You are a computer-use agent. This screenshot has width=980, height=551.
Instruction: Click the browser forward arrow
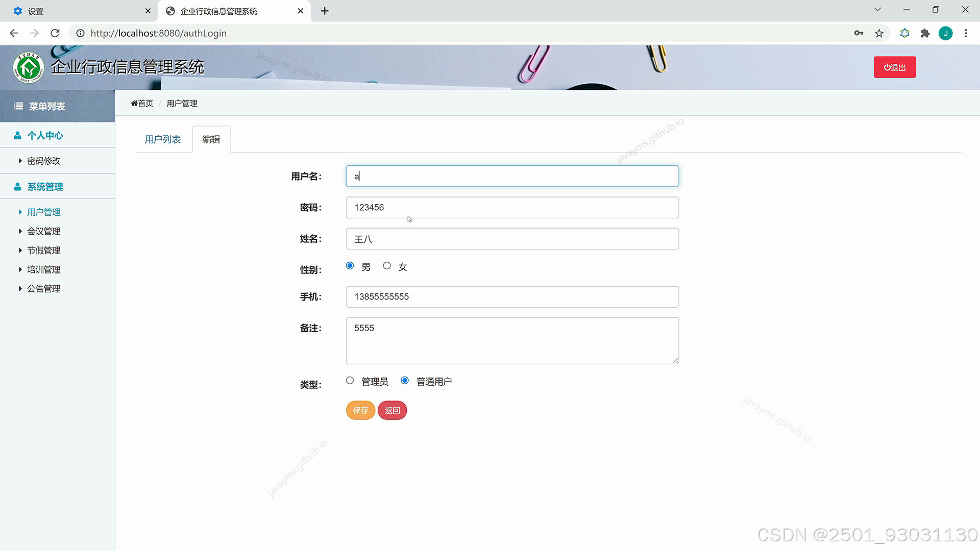coord(34,33)
